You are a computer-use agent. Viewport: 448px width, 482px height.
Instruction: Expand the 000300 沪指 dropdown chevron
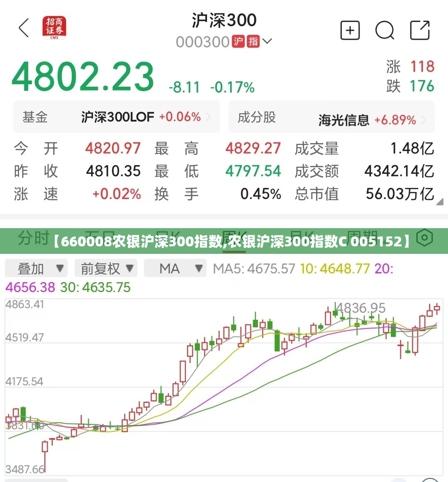coord(267,41)
